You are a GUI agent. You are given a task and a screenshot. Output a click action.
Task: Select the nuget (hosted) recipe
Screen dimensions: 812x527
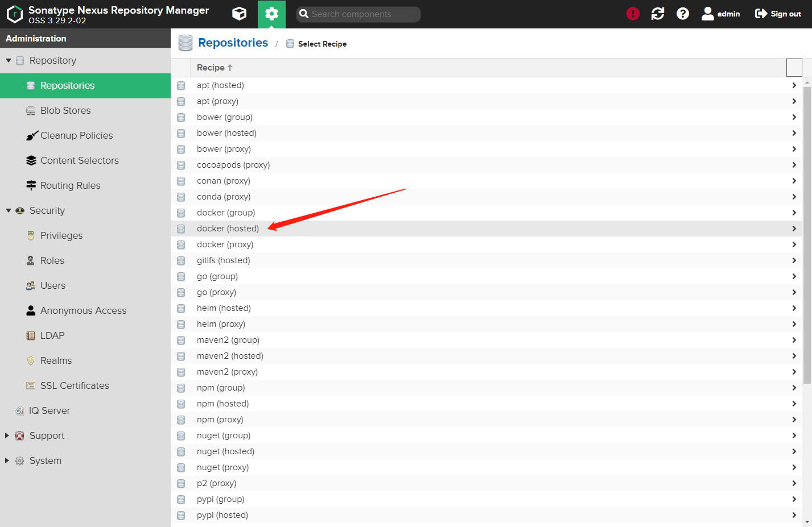click(x=487, y=451)
